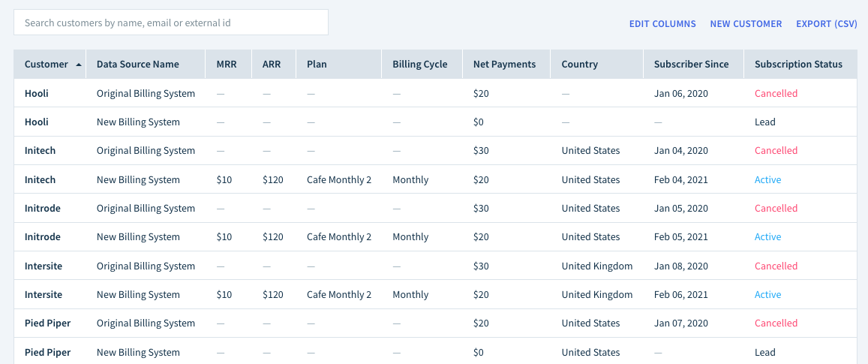This screenshot has height=364, width=868.
Task: Sort by the MRR column header
Action: [x=227, y=65]
